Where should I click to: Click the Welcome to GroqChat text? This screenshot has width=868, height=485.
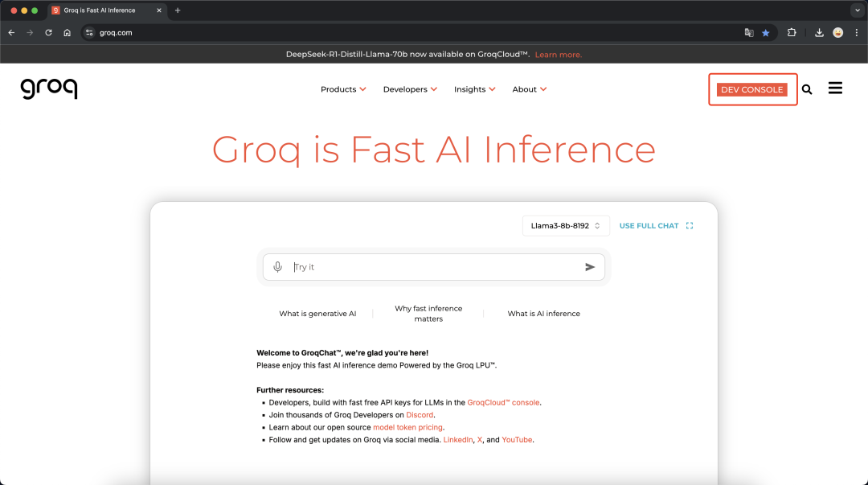coord(342,353)
